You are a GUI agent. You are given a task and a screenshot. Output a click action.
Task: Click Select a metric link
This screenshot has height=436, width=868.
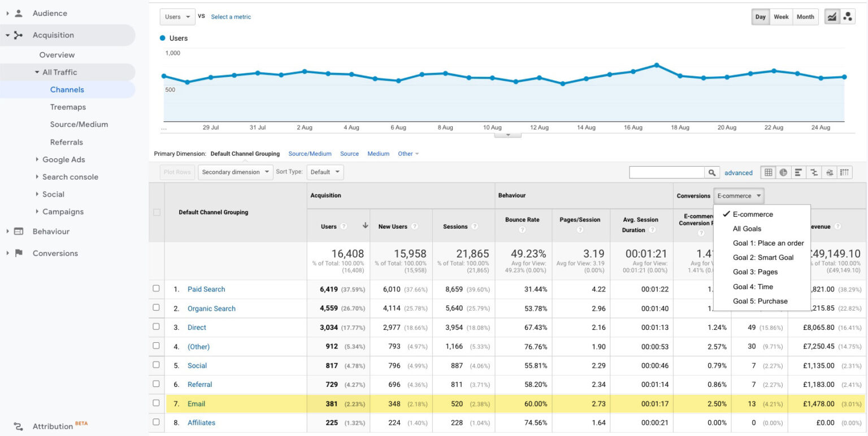231,17
